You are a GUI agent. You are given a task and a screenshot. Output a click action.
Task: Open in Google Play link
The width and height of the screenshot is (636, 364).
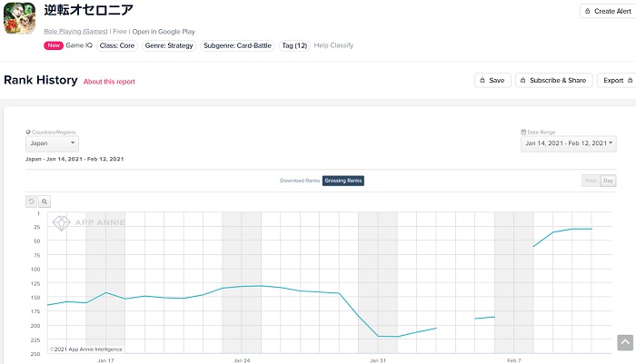164,32
